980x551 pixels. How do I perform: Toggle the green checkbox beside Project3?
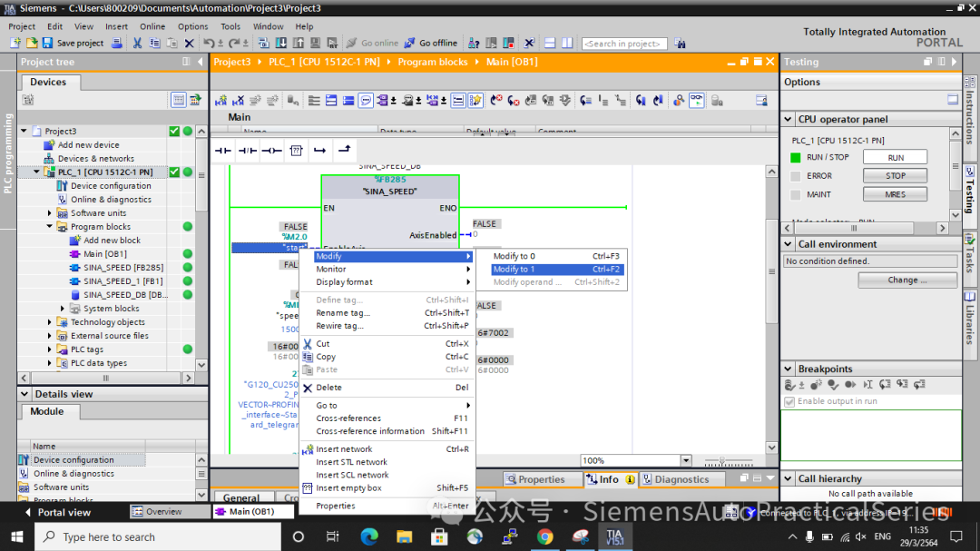click(174, 131)
